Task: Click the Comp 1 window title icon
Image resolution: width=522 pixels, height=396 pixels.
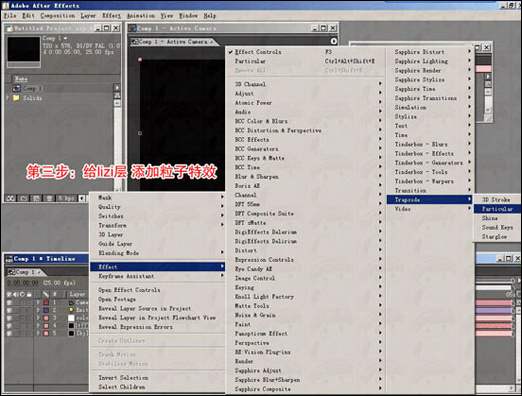Action: tap(133, 28)
